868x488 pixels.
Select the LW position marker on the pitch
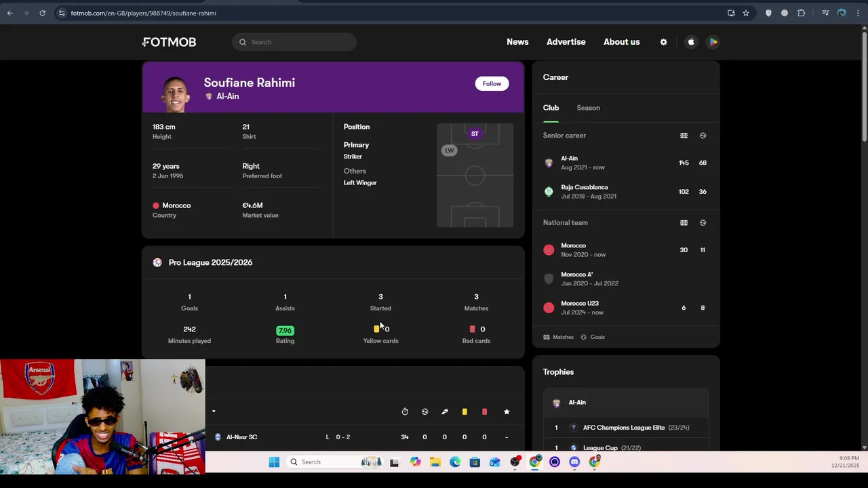449,150
